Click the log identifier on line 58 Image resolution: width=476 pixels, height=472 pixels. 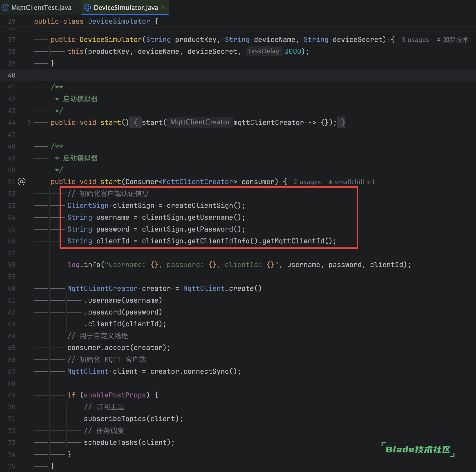click(74, 265)
